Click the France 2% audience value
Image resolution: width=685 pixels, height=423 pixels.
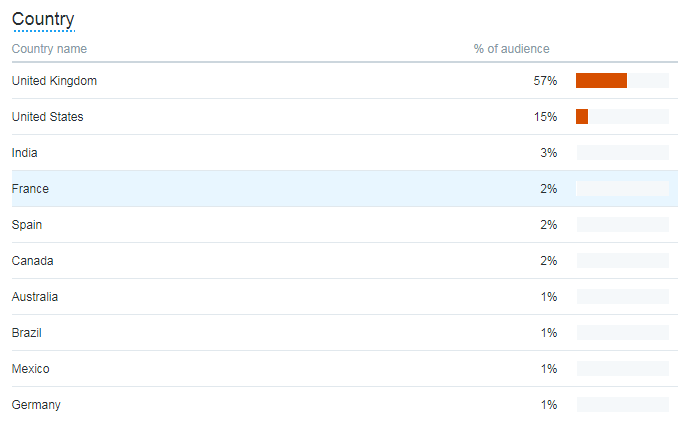point(549,189)
